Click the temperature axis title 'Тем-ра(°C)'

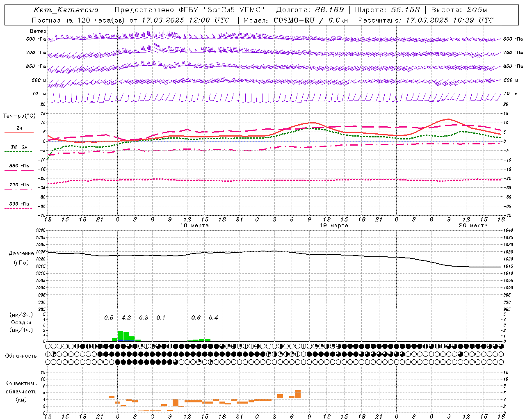[x=19, y=116]
